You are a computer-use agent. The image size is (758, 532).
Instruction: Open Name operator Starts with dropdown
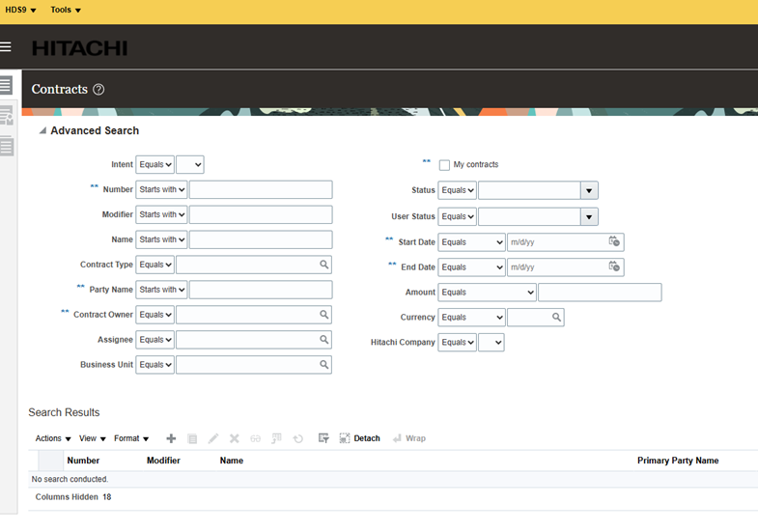(161, 239)
